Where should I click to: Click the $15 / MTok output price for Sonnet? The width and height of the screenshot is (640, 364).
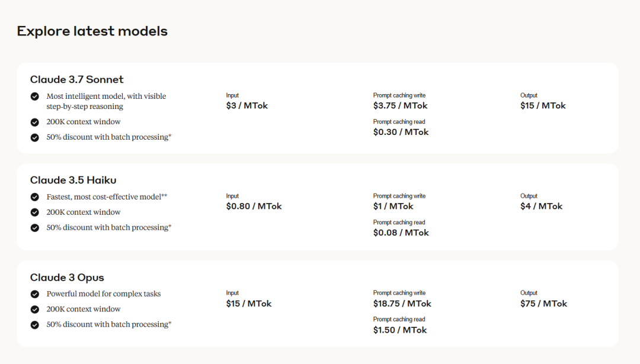tap(543, 105)
